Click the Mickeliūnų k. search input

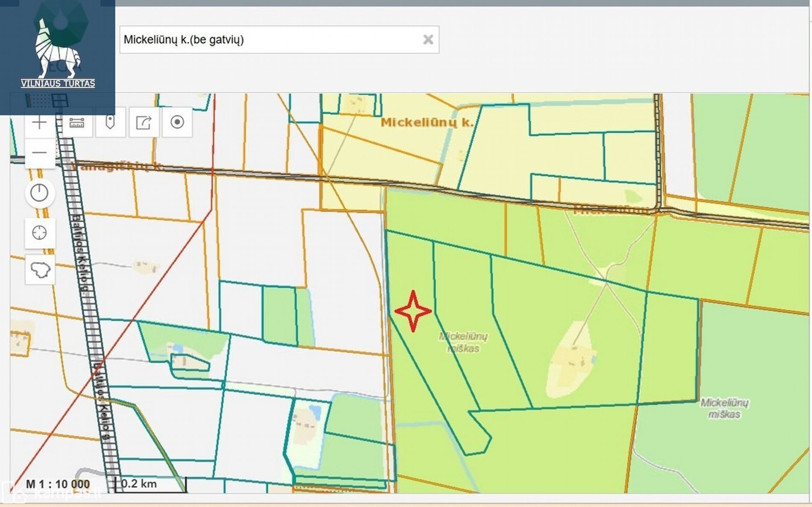click(269, 40)
